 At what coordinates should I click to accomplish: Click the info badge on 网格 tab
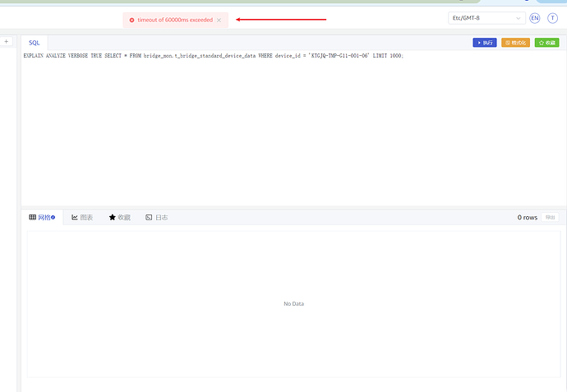pos(53,217)
